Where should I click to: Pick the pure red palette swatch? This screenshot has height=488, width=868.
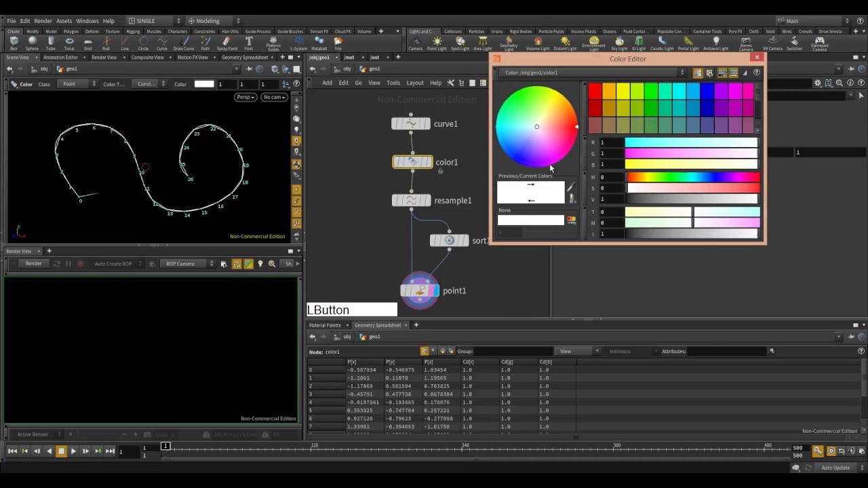[595, 91]
